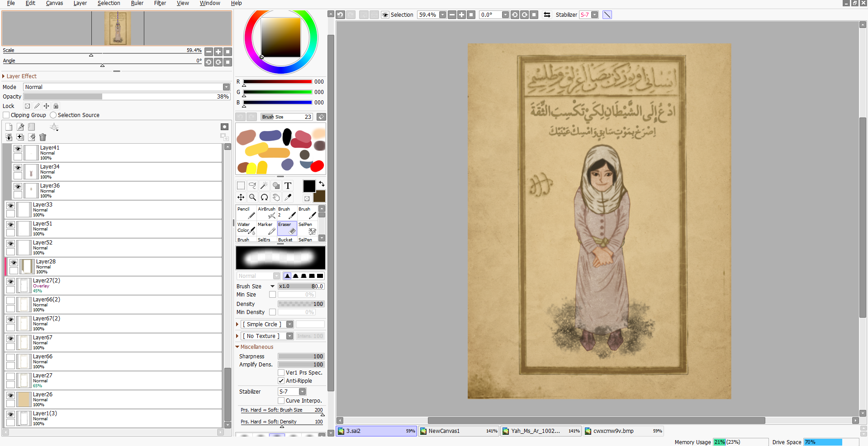The image size is (868, 446).
Task: Adjust the red R color slider
Action: tap(278, 82)
